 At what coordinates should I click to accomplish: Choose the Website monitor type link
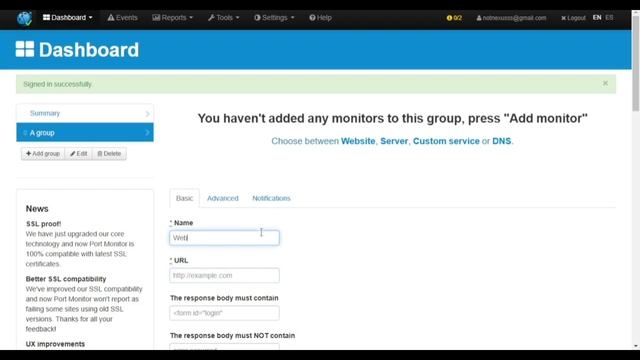tap(358, 141)
